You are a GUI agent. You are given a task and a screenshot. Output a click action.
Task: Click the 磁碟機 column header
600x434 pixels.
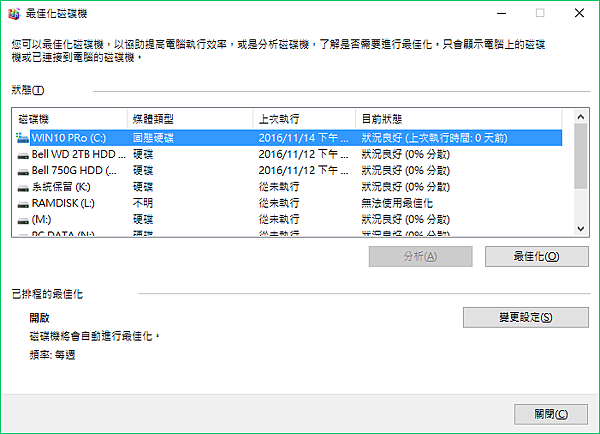[70, 119]
